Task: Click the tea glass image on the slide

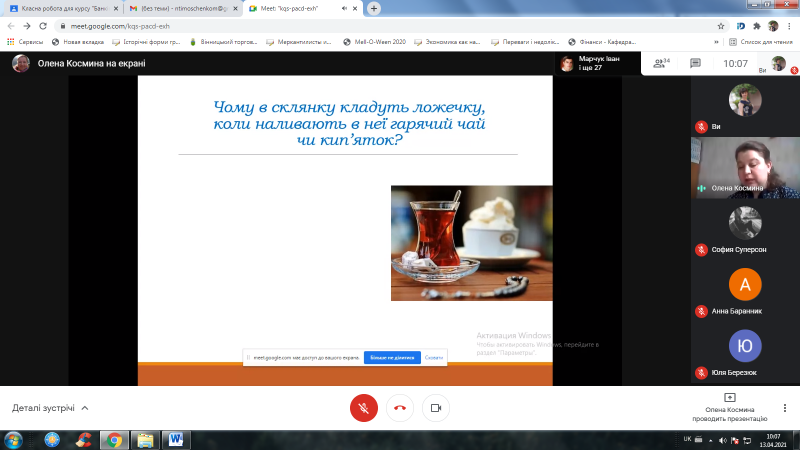Action: [x=471, y=243]
